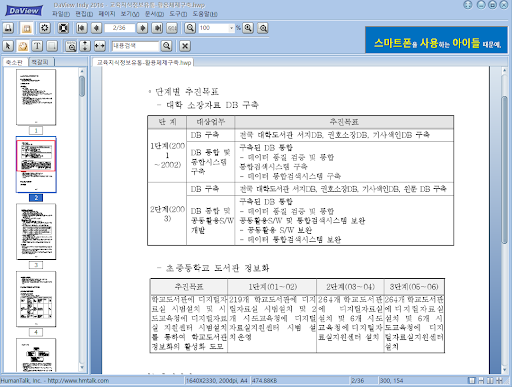
Task: Click the thumbnail panel scroll down arrow
Action: click(x=82, y=368)
